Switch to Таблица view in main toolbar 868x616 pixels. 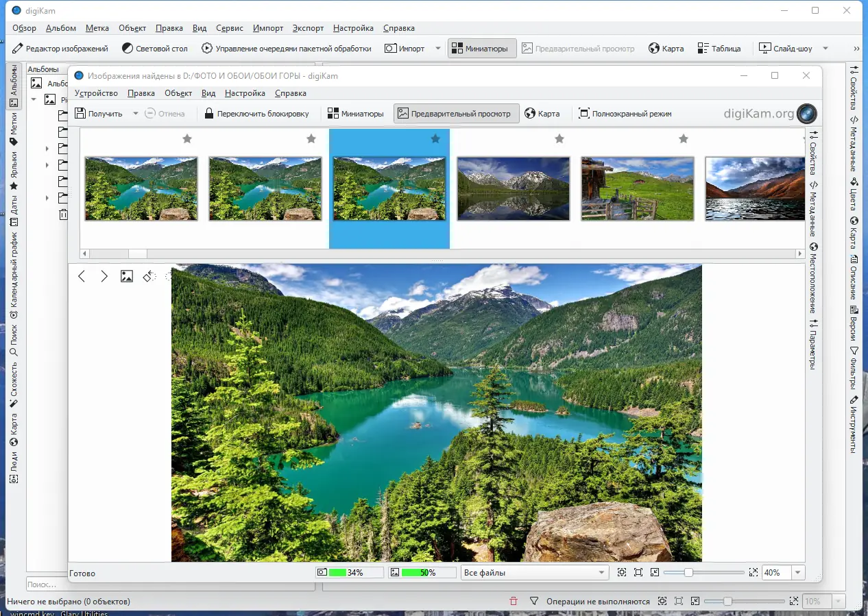(719, 49)
